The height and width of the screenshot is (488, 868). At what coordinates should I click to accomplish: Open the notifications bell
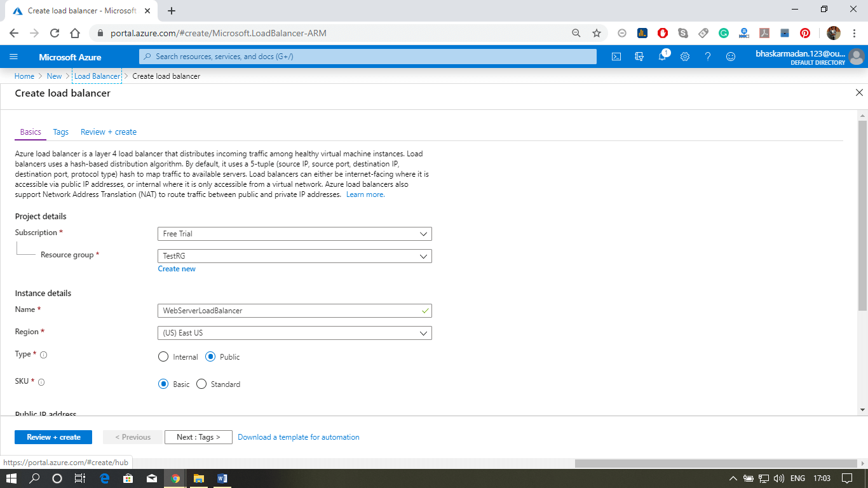click(662, 57)
